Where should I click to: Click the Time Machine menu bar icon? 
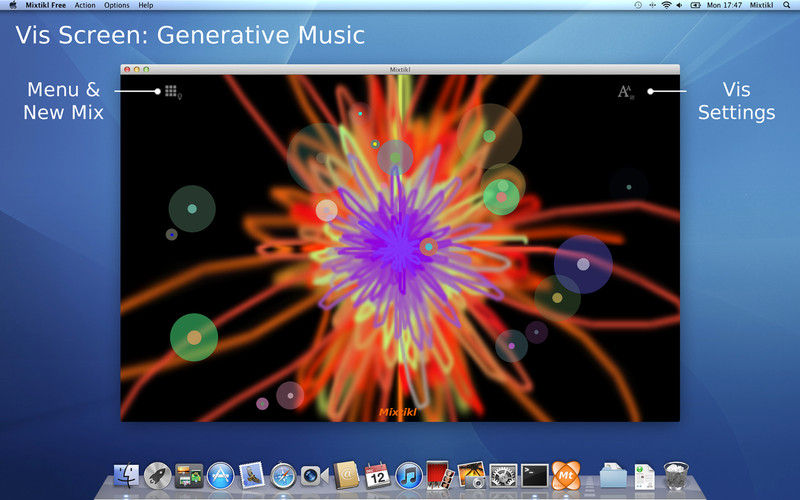pos(638,5)
